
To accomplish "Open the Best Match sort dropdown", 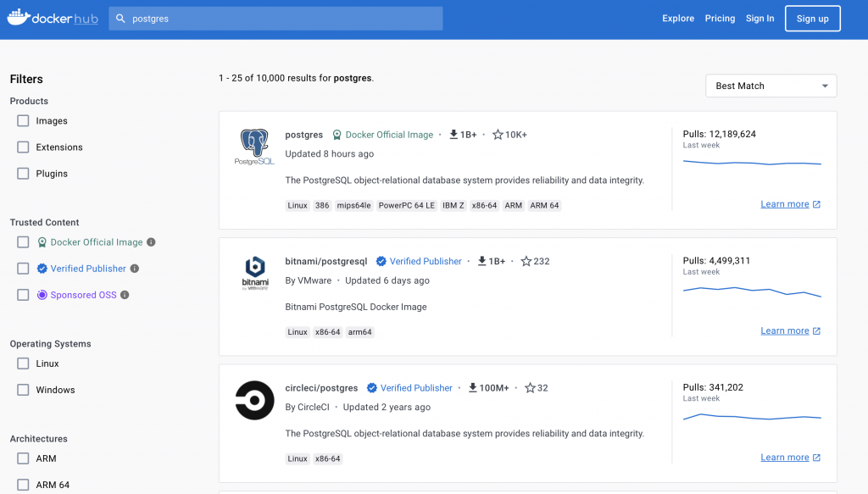I will (x=771, y=86).
